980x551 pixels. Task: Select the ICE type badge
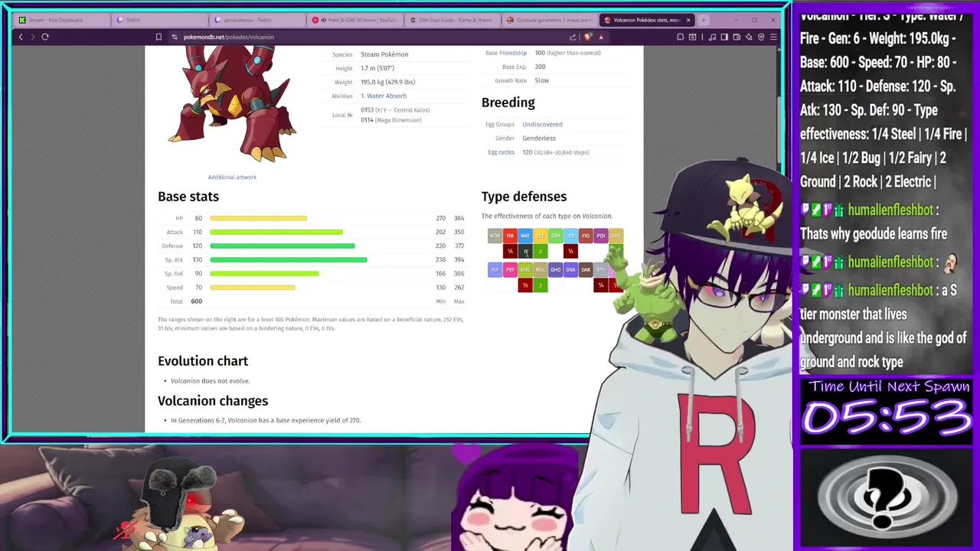tap(570, 236)
